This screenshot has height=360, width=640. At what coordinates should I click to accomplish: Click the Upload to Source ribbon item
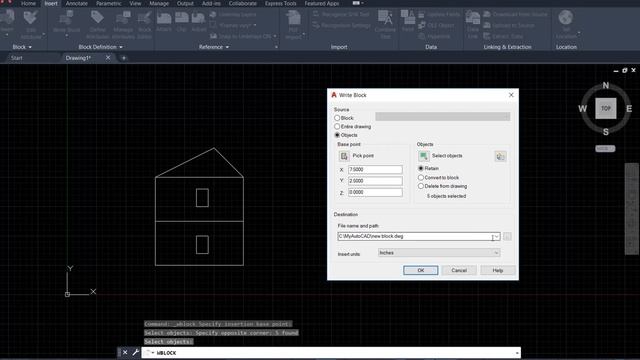click(x=509, y=25)
